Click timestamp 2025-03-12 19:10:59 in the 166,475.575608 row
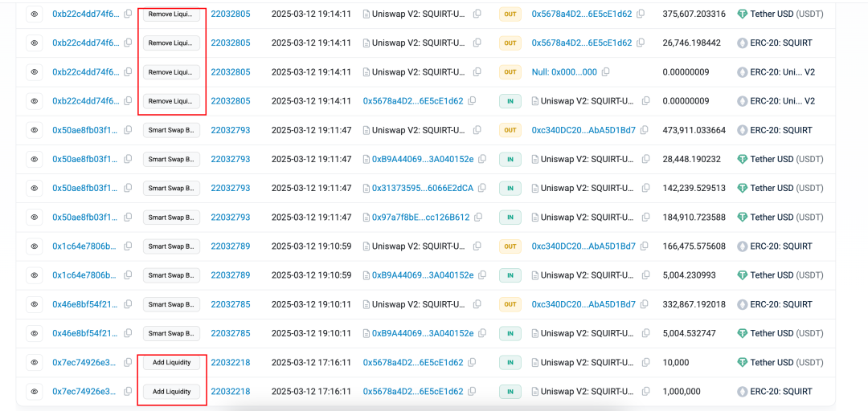 click(311, 246)
